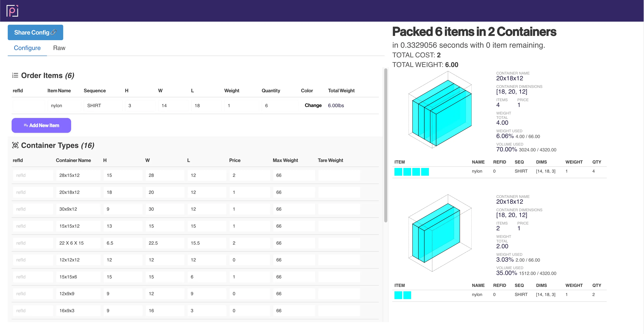The height and width of the screenshot is (334, 644).
Task: Click the tare weight field for 20x18x12
Action: click(x=339, y=192)
